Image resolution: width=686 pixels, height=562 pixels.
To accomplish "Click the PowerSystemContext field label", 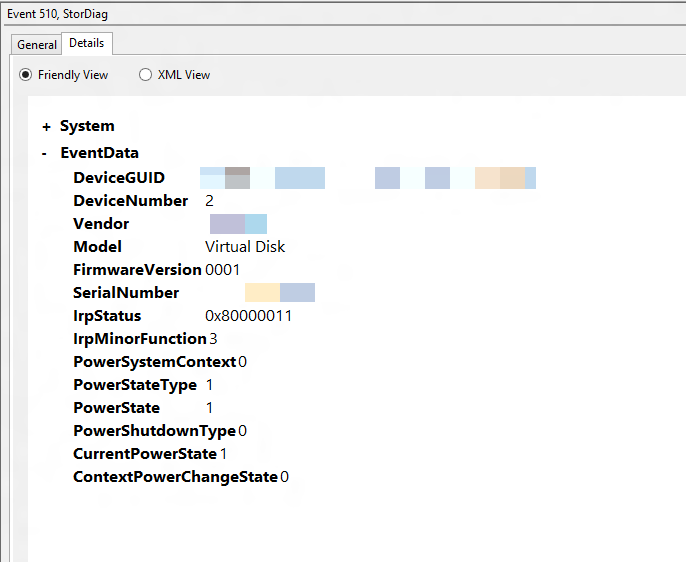I will coord(155,362).
